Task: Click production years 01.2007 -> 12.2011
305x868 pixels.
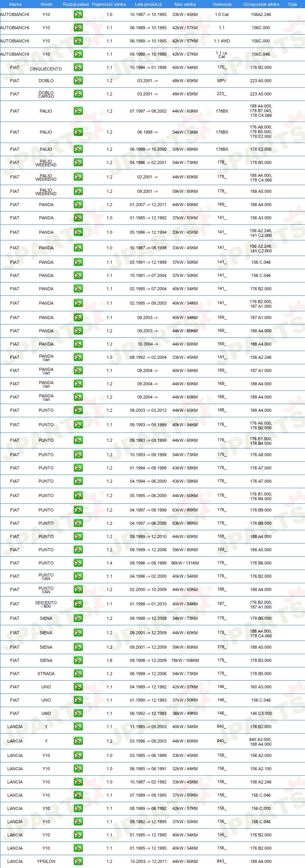Action: [148, 205]
